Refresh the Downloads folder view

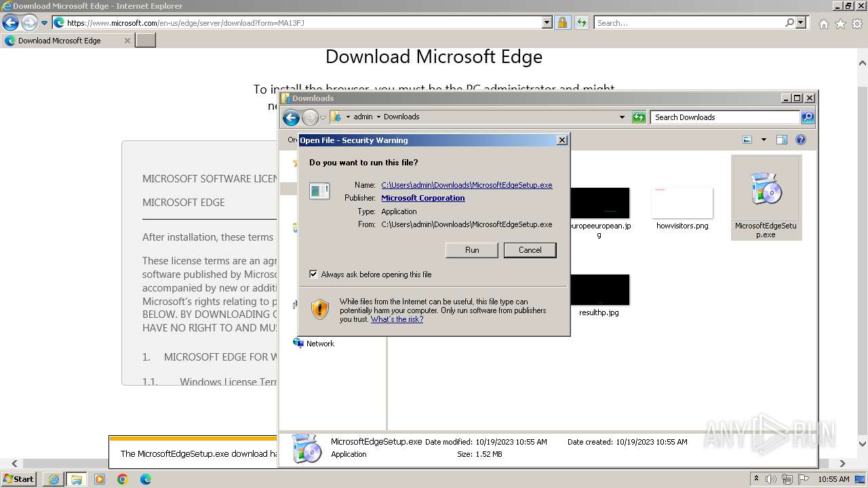(x=639, y=117)
